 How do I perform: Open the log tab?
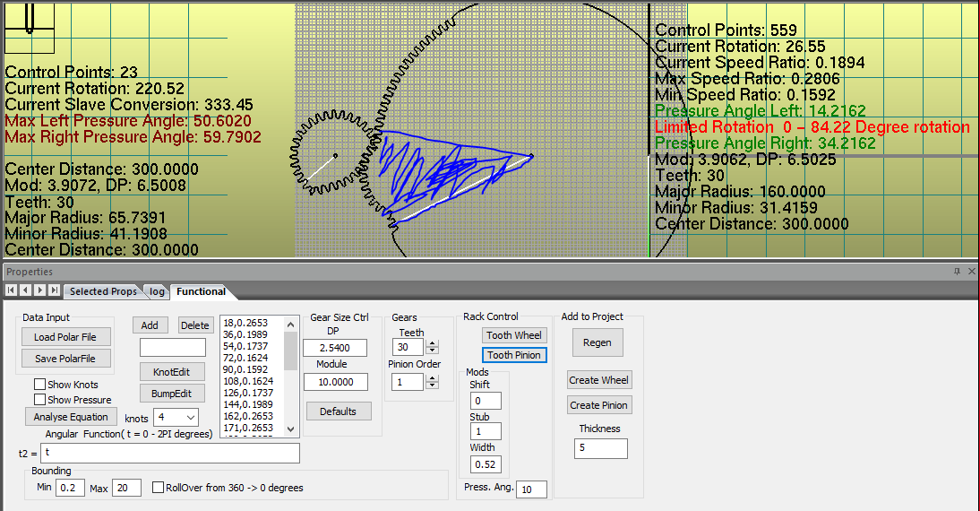coord(157,291)
